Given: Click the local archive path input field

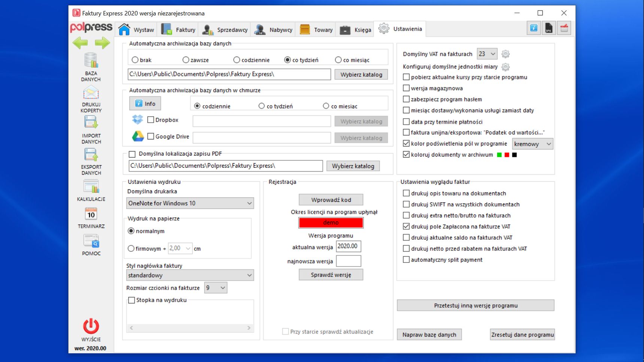Looking at the screenshot, I should tap(229, 74).
